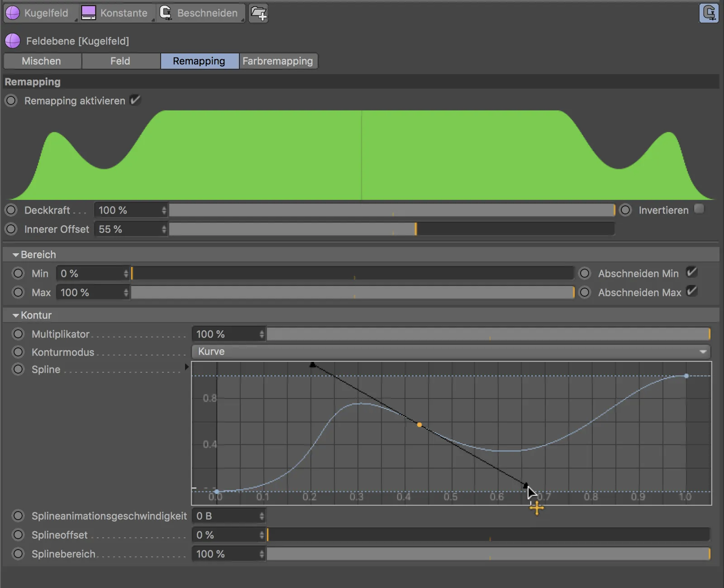Toggle animation dot for Innerer Offset

11,229
